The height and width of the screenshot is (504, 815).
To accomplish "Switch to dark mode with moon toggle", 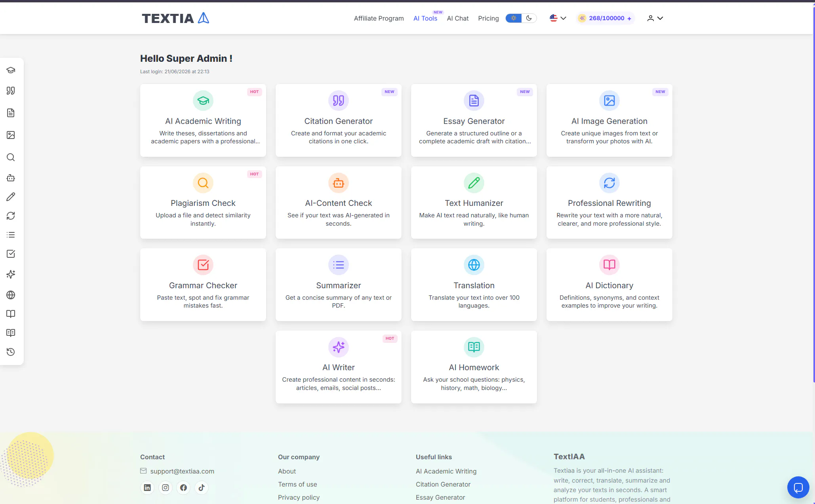I will [x=529, y=18].
